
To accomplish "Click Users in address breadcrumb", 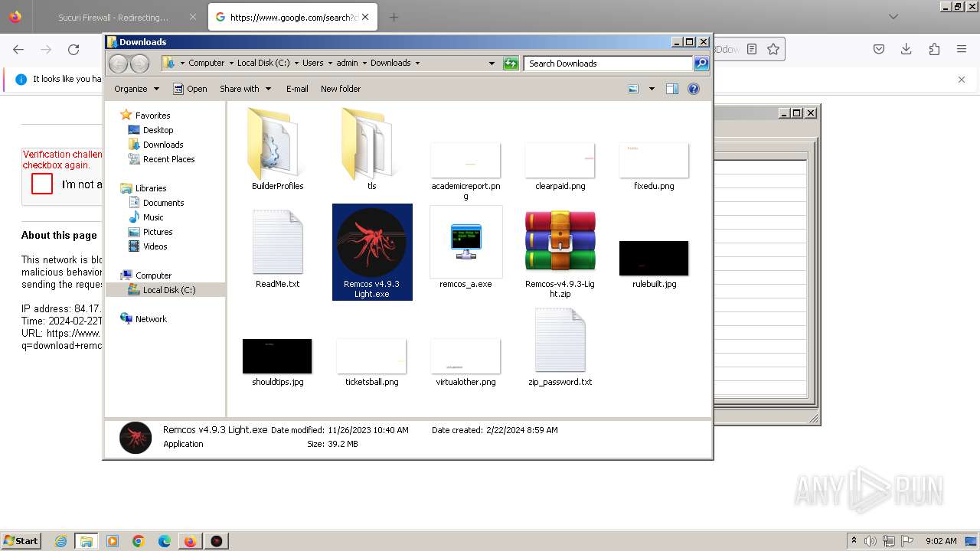I will [312, 63].
